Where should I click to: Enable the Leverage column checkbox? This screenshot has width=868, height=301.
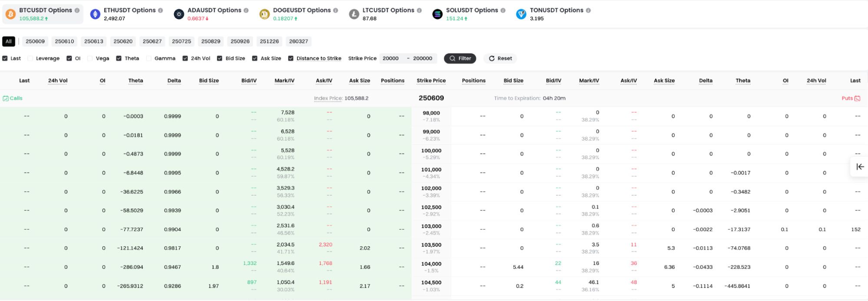tap(30, 59)
